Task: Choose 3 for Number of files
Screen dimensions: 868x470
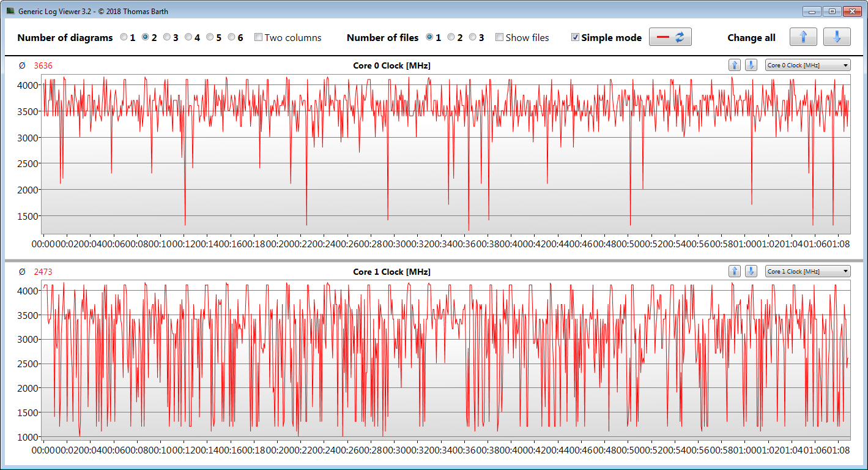Action: (x=473, y=37)
